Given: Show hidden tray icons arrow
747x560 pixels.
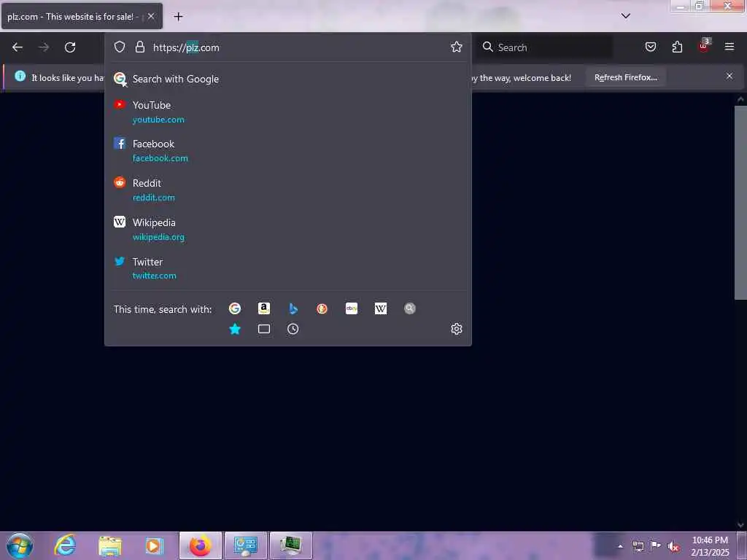Looking at the screenshot, I should point(620,546).
